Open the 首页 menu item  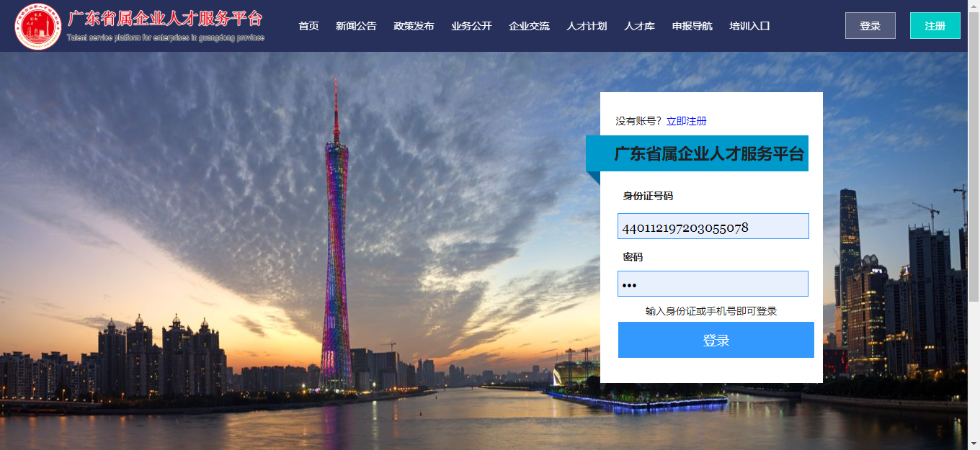coord(308,26)
